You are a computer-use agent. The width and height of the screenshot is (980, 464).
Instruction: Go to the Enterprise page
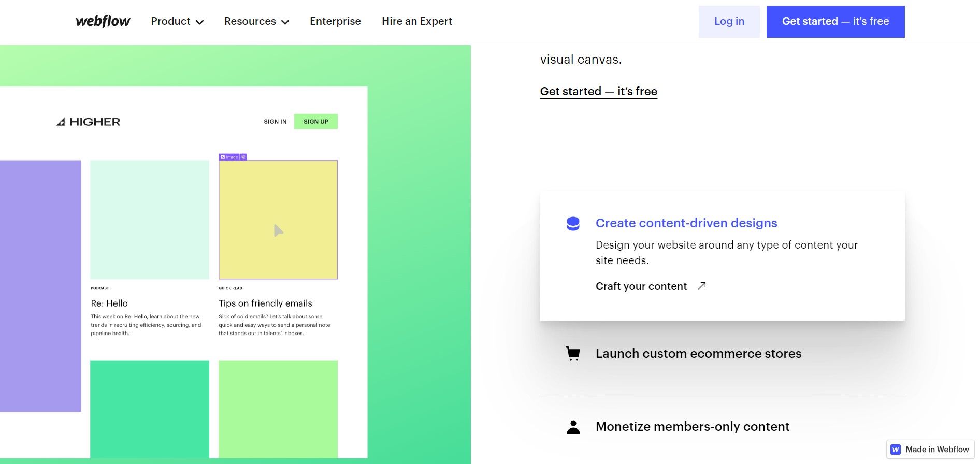point(335,21)
